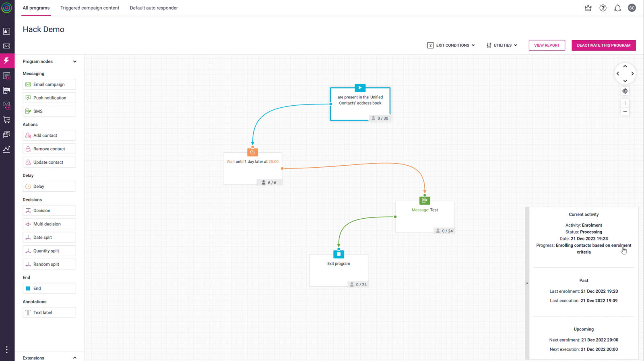
Task: Open the Exit conditions dropdown
Action: click(451, 45)
